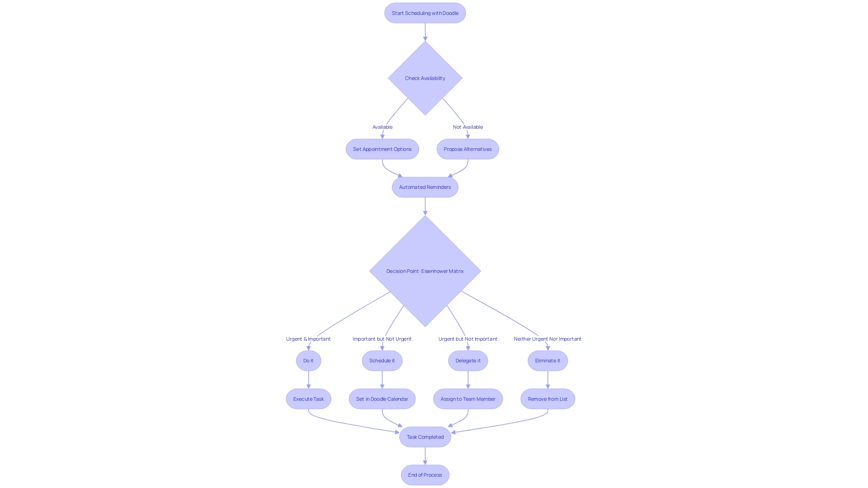Click the Remove from List action node
Image resolution: width=868 pixels, height=488 pixels.
click(547, 399)
